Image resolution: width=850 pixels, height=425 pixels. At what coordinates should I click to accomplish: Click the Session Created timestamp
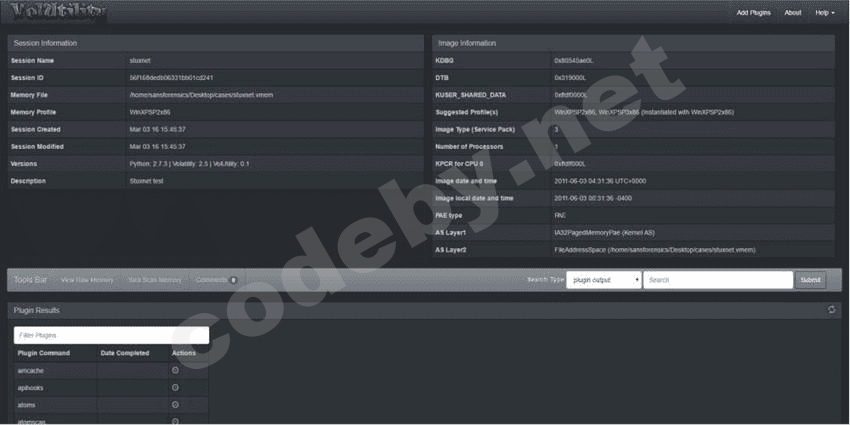point(157,130)
